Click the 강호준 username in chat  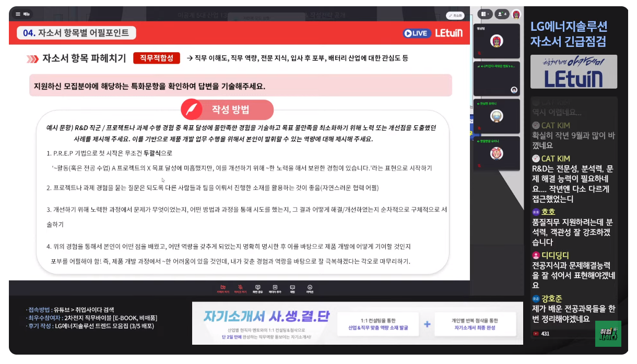[552, 299]
